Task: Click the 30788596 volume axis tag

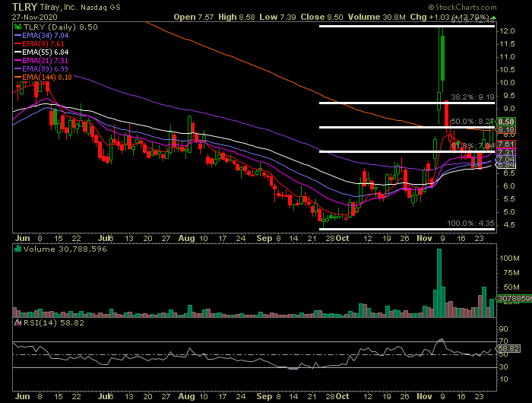Action: [514, 299]
